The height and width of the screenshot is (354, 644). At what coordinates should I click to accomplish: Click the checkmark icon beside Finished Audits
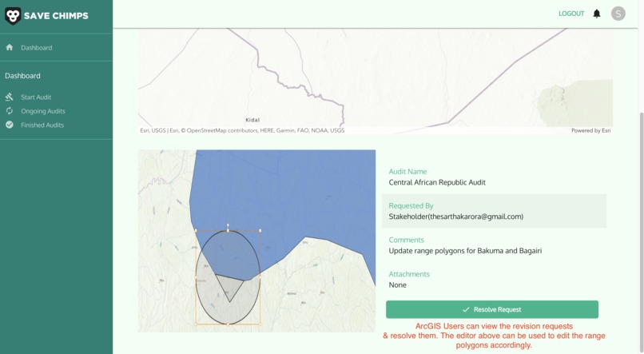coord(10,125)
